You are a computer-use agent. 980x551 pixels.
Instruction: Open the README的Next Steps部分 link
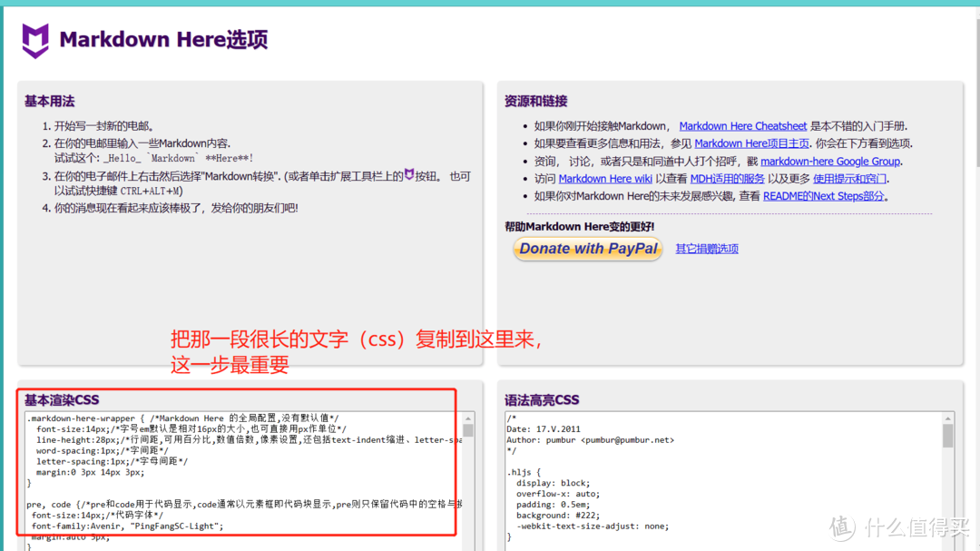click(x=823, y=196)
